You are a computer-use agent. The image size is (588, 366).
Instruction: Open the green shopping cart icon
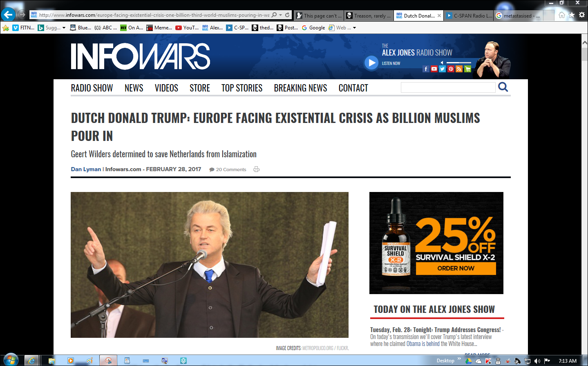(467, 69)
